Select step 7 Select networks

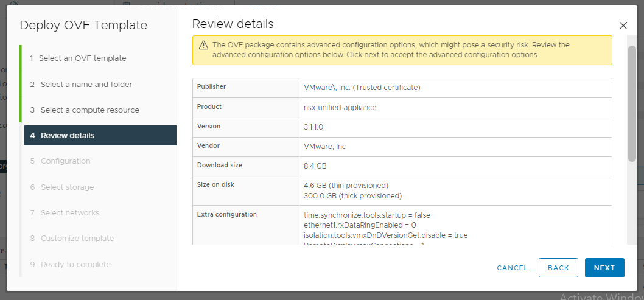[x=65, y=212]
